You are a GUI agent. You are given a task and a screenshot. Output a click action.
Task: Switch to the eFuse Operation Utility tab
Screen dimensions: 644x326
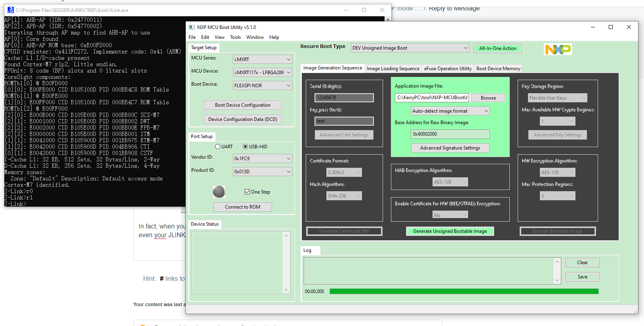tap(448, 69)
